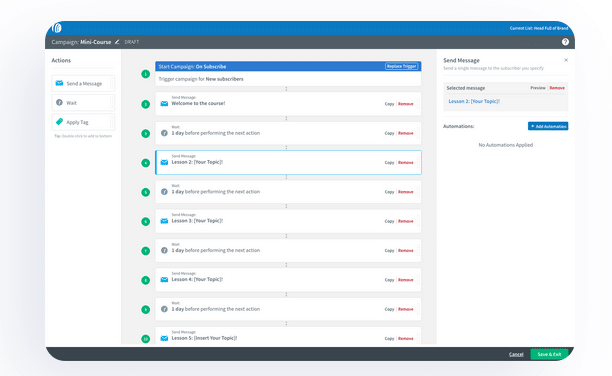Screen dimensions: 612x376
Task: Remove the Lesson 3 message step
Action: click(406, 221)
